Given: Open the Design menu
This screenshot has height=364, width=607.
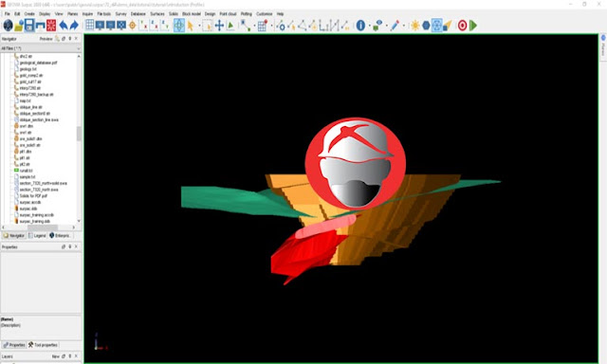Looking at the screenshot, I should [210, 14].
